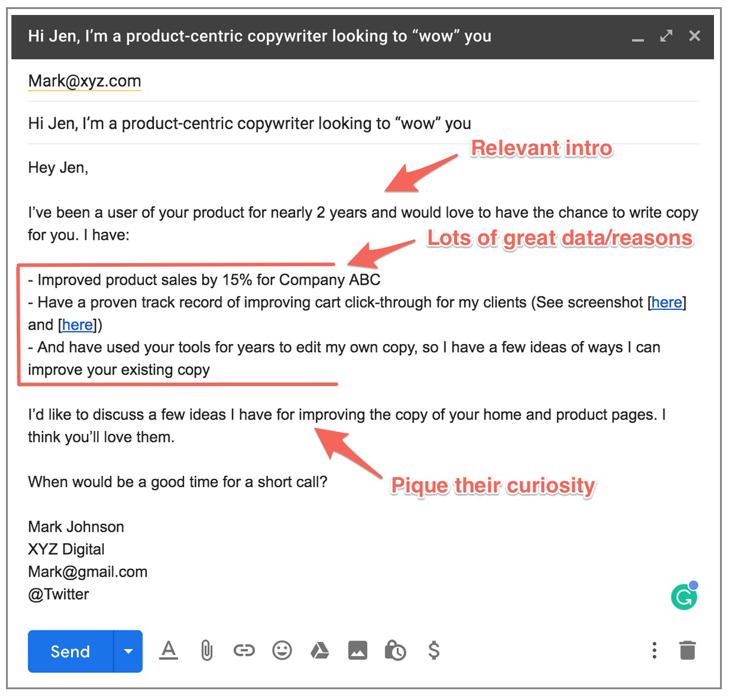Open text formatting options
The width and height of the screenshot is (729, 700).
(168, 650)
